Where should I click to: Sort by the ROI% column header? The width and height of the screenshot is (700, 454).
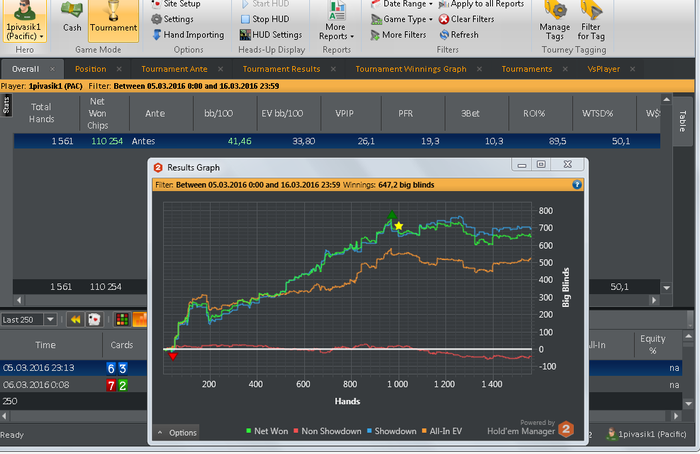coord(534,113)
